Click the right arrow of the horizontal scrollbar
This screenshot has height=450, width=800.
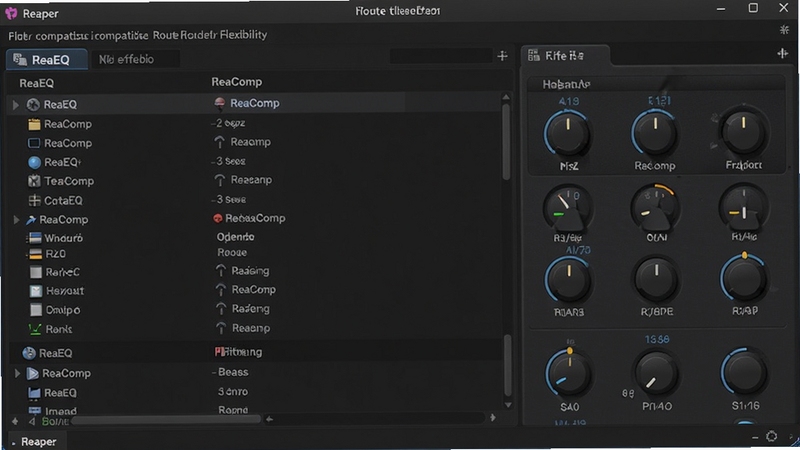tap(493, 418)
